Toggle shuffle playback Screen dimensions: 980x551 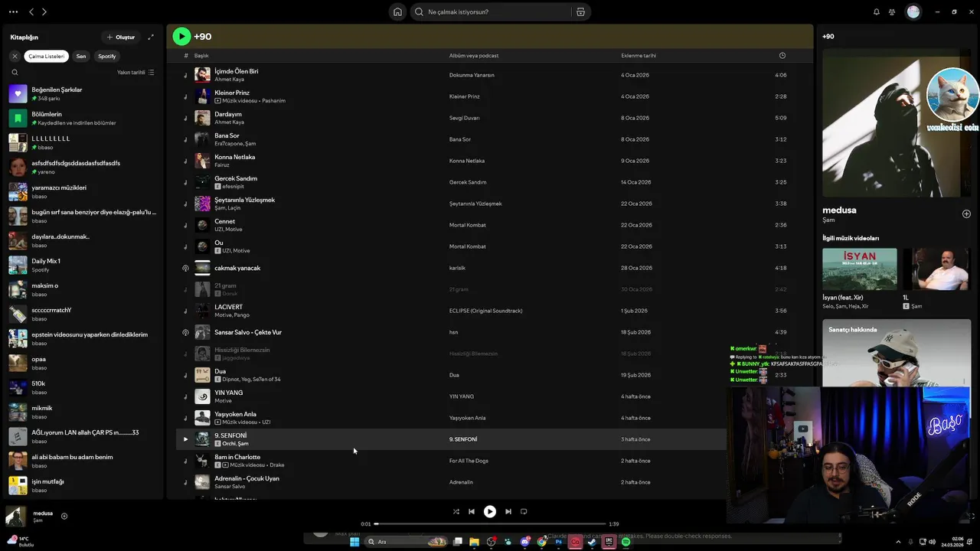tap(456, 512)
